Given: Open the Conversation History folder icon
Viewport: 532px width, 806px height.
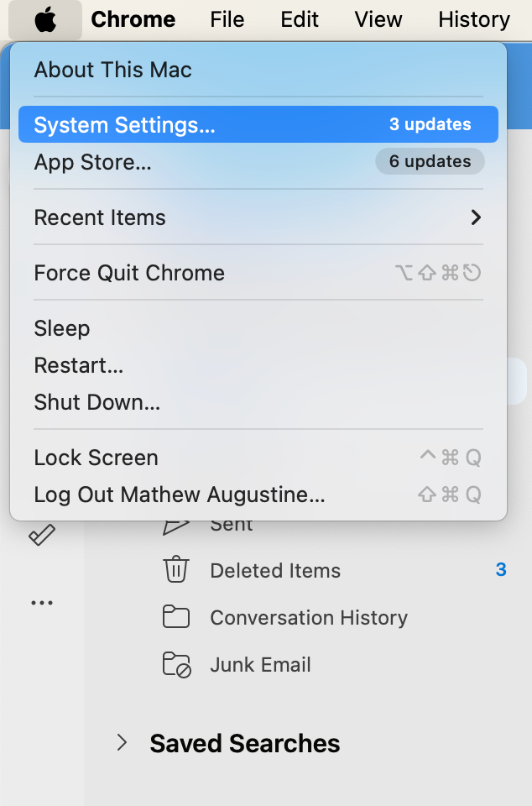Looking at the screenshot, I should point(176,617).
